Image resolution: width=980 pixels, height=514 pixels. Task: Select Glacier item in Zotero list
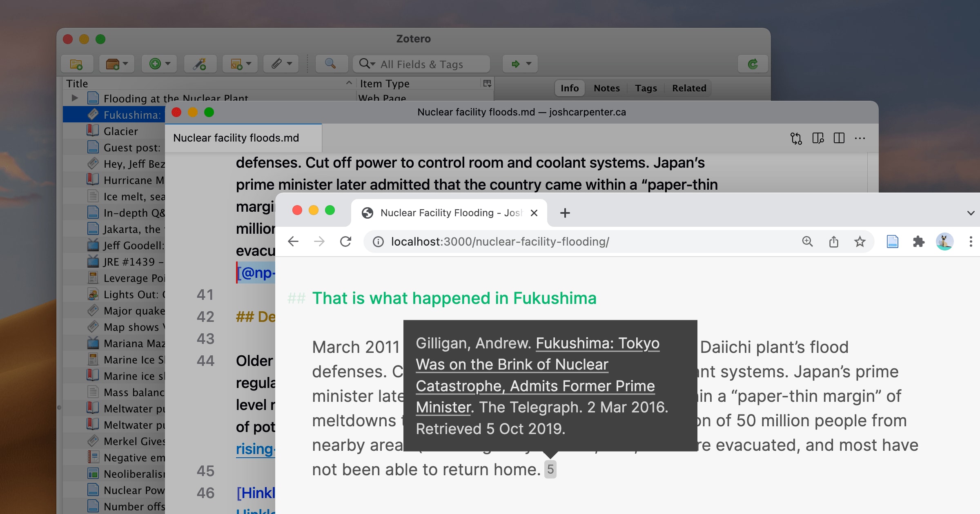114,131
